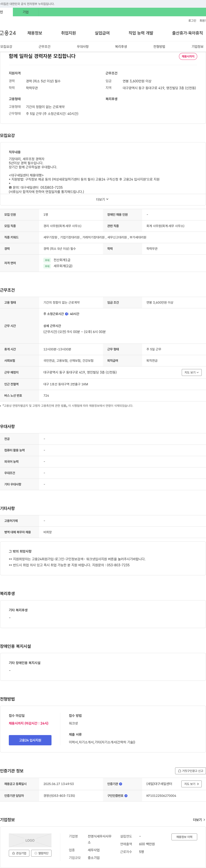Jump to 복리후생 section tab
This screenshot has width=206, height=868.
(x=121, y=47)
